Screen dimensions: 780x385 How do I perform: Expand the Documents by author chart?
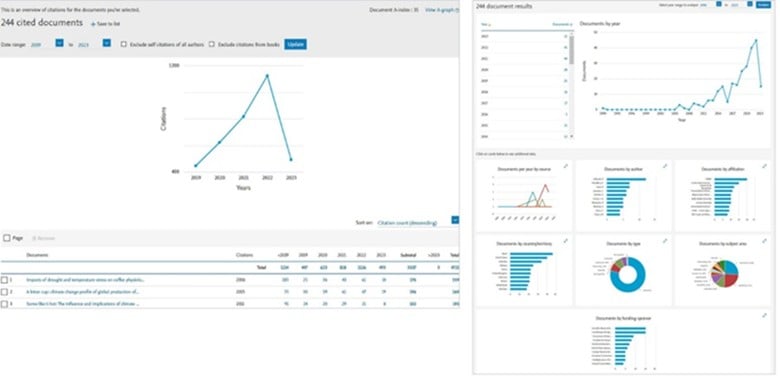tap(665, 166)
